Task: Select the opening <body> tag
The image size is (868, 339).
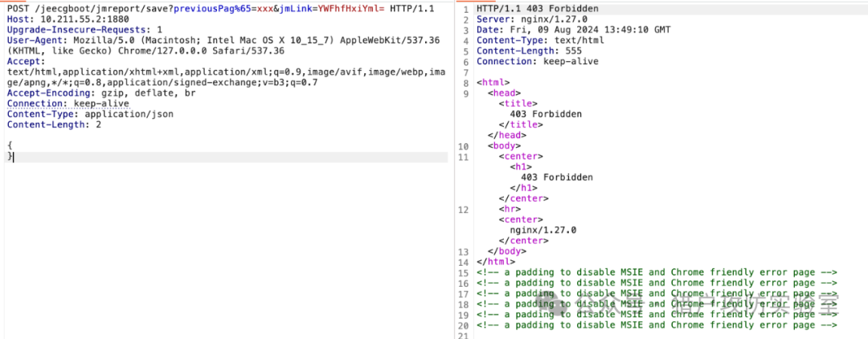Action: (504, 146)
